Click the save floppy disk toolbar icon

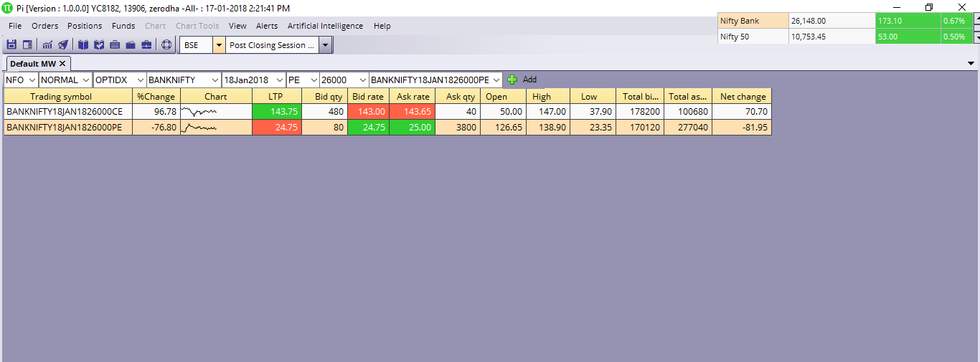point(11,45)
